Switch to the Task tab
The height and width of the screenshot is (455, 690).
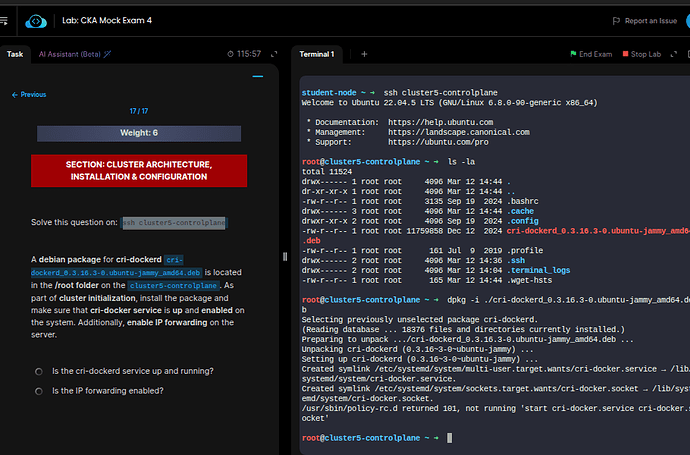(x=15, y=54)
